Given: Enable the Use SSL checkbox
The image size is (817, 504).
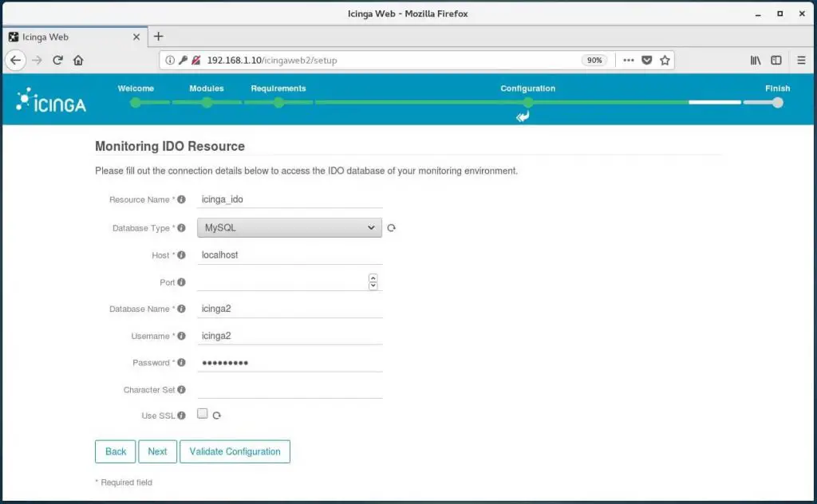Looking at the screenshot, I should click(202, 413).
